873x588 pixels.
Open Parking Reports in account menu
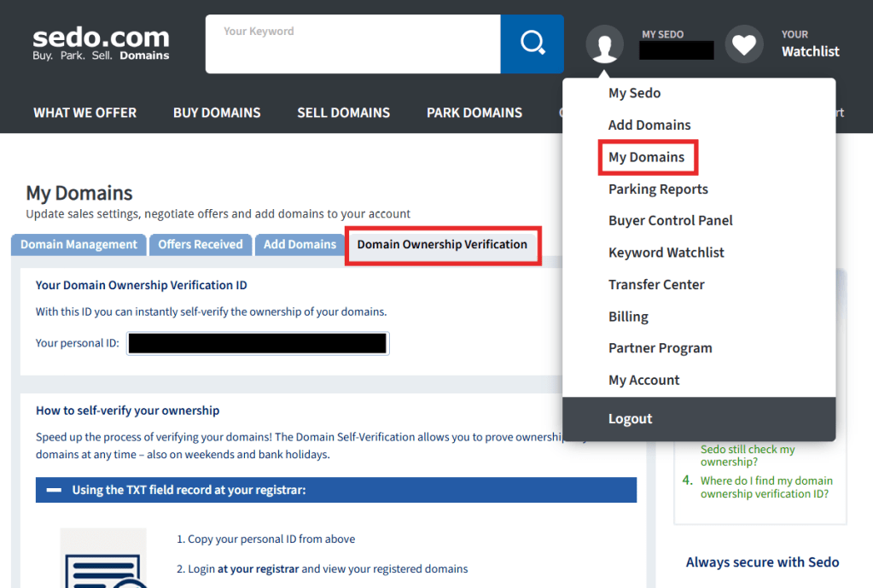coord(658,189)
